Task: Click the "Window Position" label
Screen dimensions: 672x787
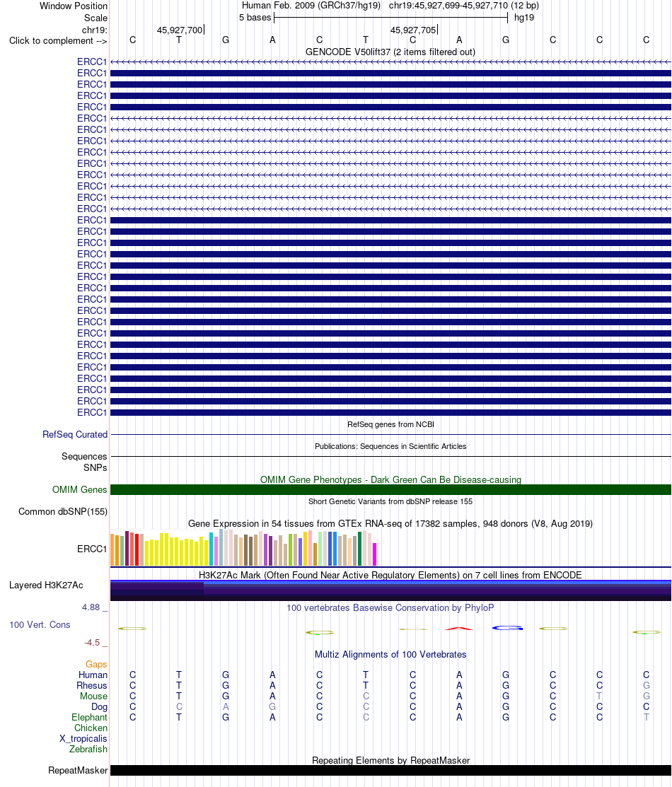Action: point(74,6)
